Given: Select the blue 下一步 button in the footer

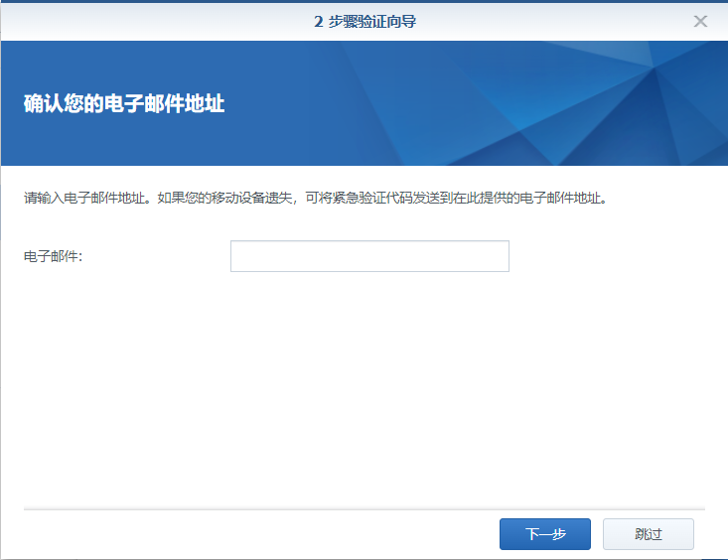Looking at the screenshot, I should tap(545, 534).
